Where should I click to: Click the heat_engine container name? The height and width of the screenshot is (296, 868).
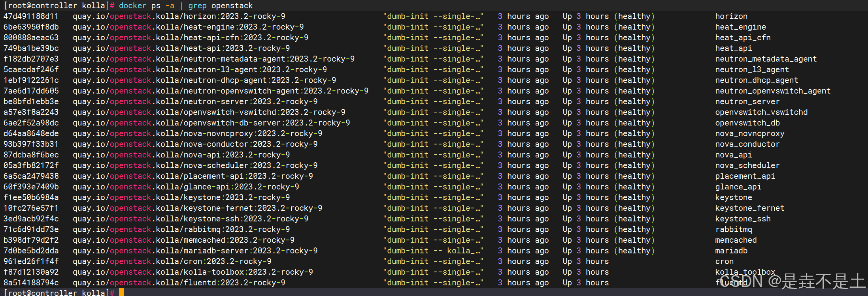pos(741,27)
